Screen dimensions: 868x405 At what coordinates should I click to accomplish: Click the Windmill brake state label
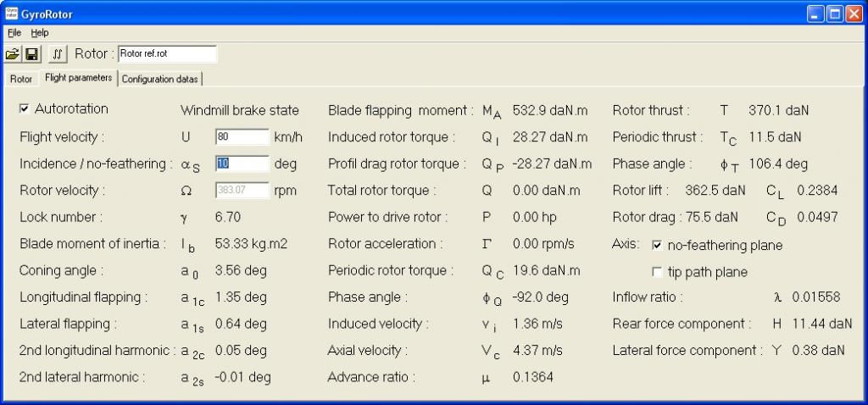click(240, 111)
